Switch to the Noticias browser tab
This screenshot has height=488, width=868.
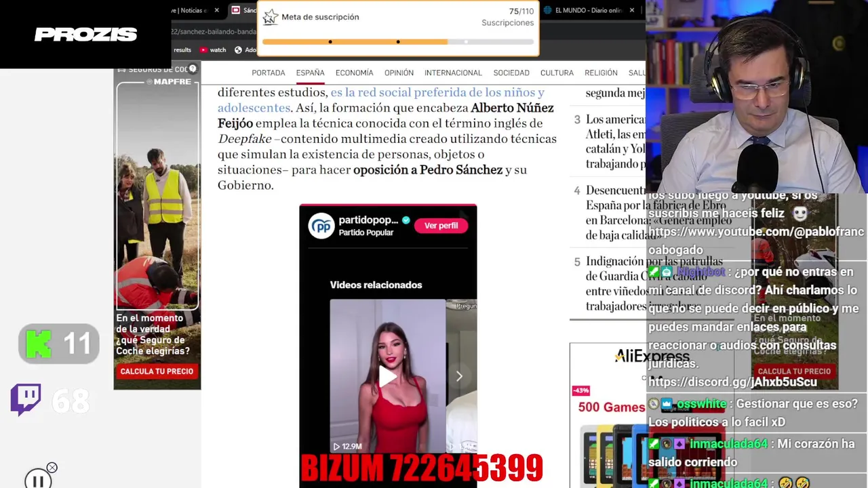pyautogui.click(x=191, y=10)
